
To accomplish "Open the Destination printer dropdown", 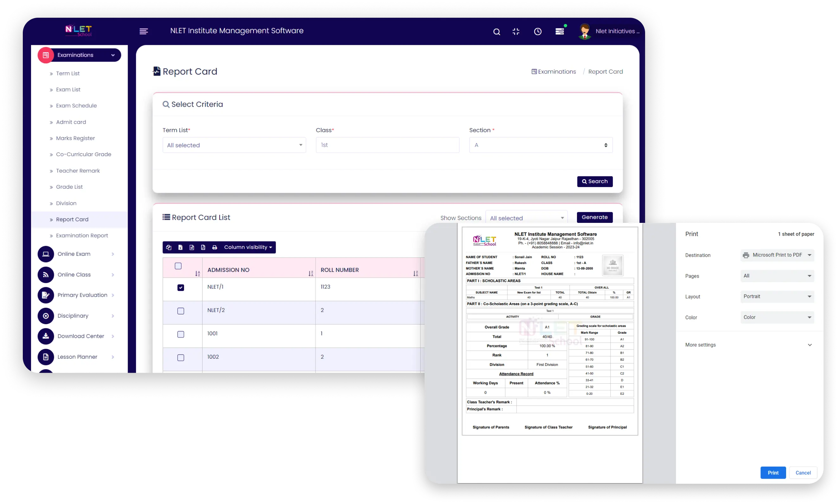I will (x=777, y=255).
